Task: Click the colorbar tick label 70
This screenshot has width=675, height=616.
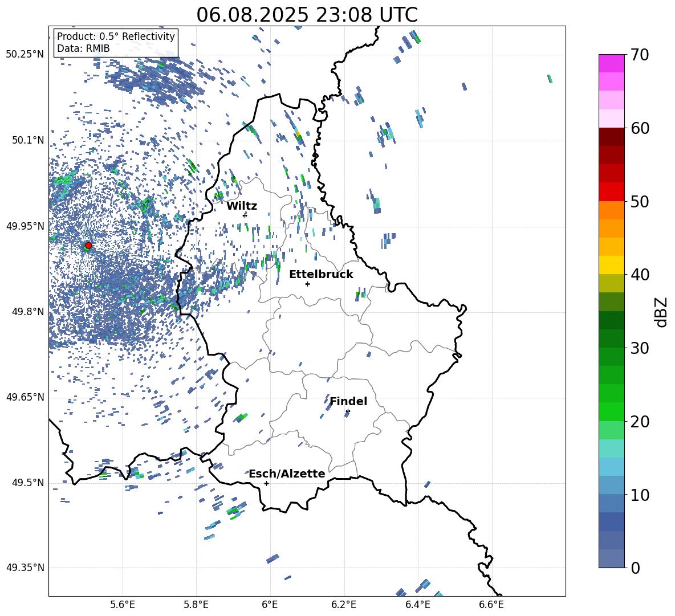Action: click(x=640, y=55)
